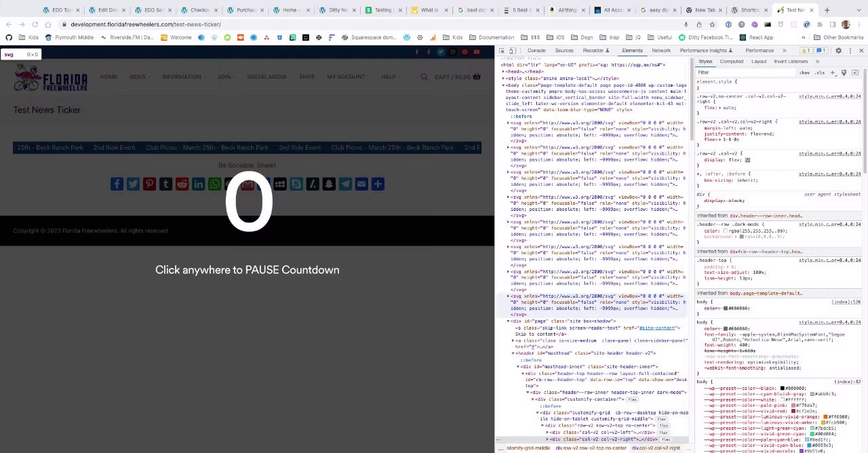Click the messages count badge in DevTools
868x453 pixels.
(821, 51)
